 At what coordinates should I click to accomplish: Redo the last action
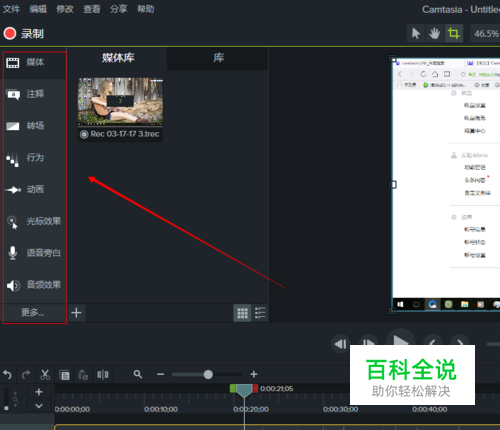tap(26, 375)
